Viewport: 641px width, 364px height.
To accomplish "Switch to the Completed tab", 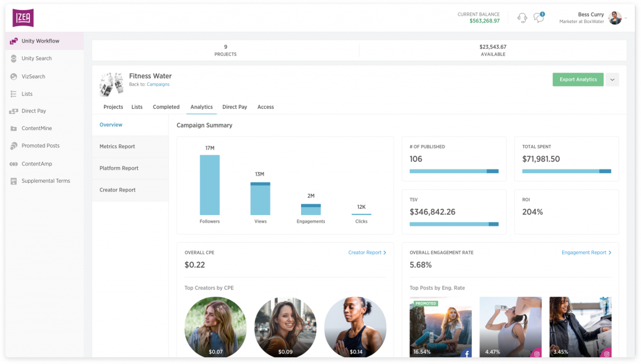I will click(166, 107).
